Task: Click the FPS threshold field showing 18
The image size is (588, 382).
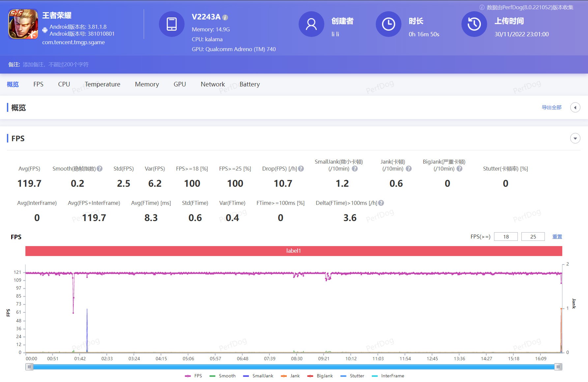Action: pyautogui.click(x=506, y=237)
